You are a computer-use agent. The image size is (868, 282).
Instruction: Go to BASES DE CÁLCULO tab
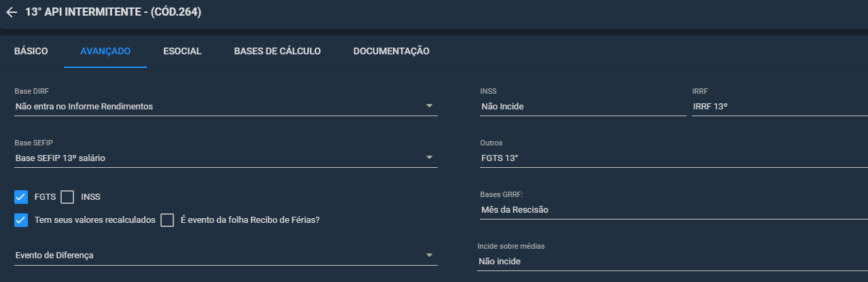click(277, 51)
